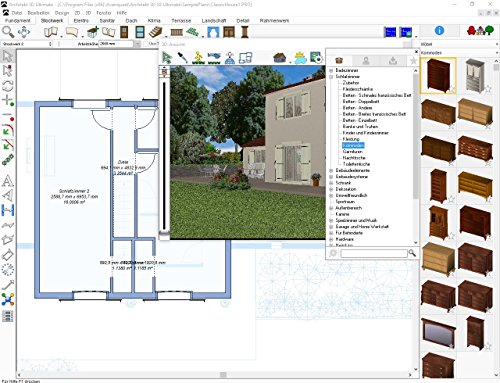Viewport: 500px width, 383px height.
Task: Click the blue info circle icon
Action: (439, 31)
